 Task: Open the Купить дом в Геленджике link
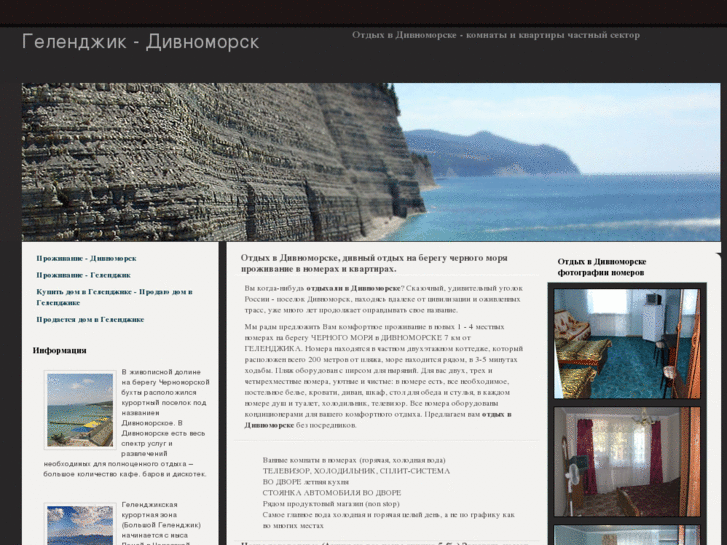[115, 297]
